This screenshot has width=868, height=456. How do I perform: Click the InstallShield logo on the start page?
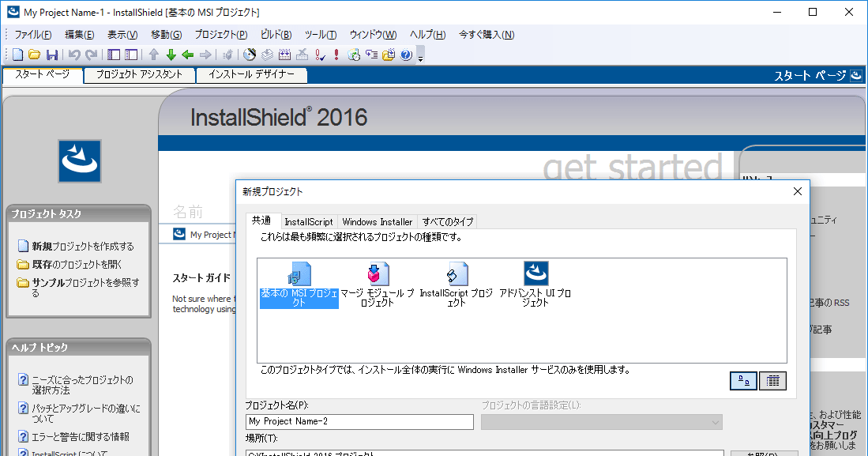(80, 160)
